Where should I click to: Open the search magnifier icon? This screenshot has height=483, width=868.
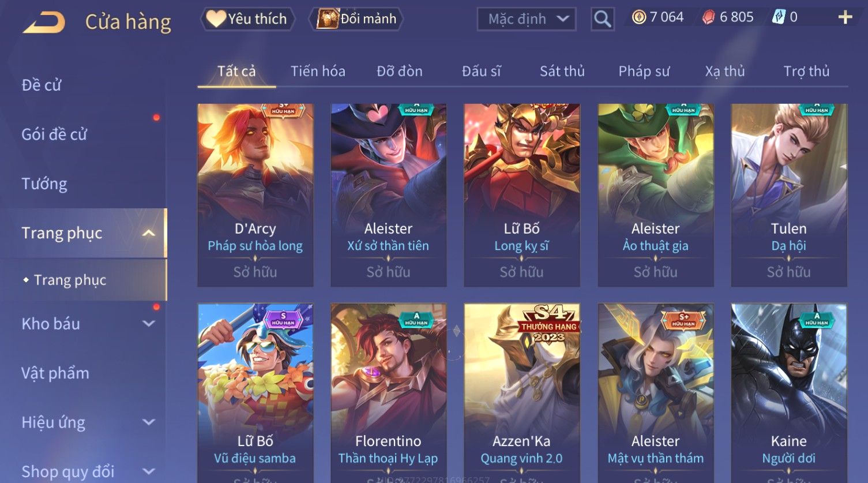pyautogui.click(x=602, y=19)
